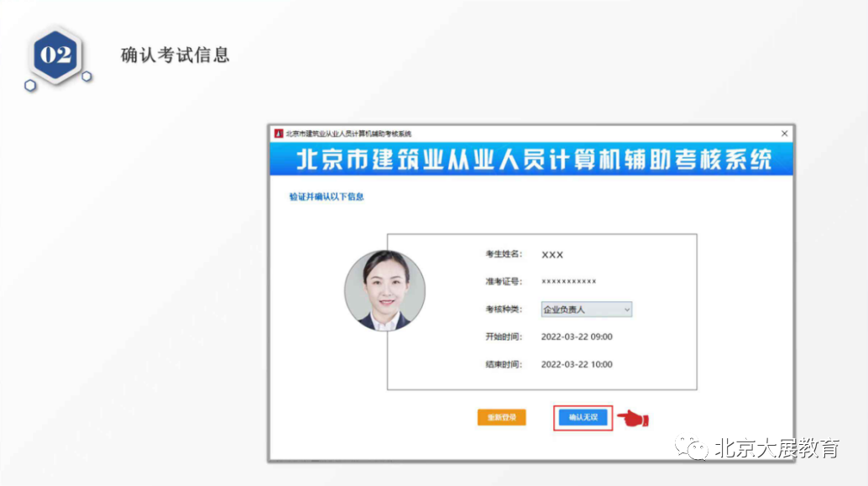
Task: Close the exam system window
Action: point(784,133)
